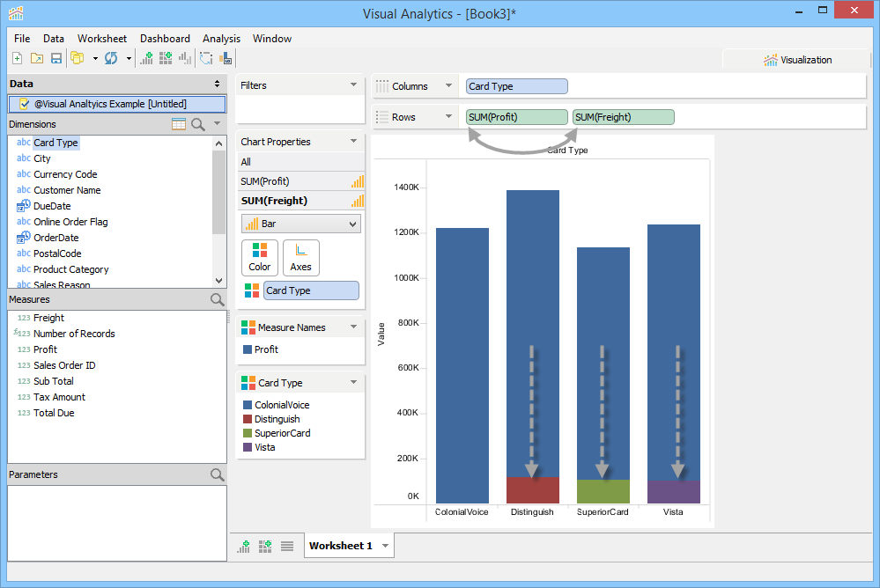Click the New workbook icon

click(18, 58)
